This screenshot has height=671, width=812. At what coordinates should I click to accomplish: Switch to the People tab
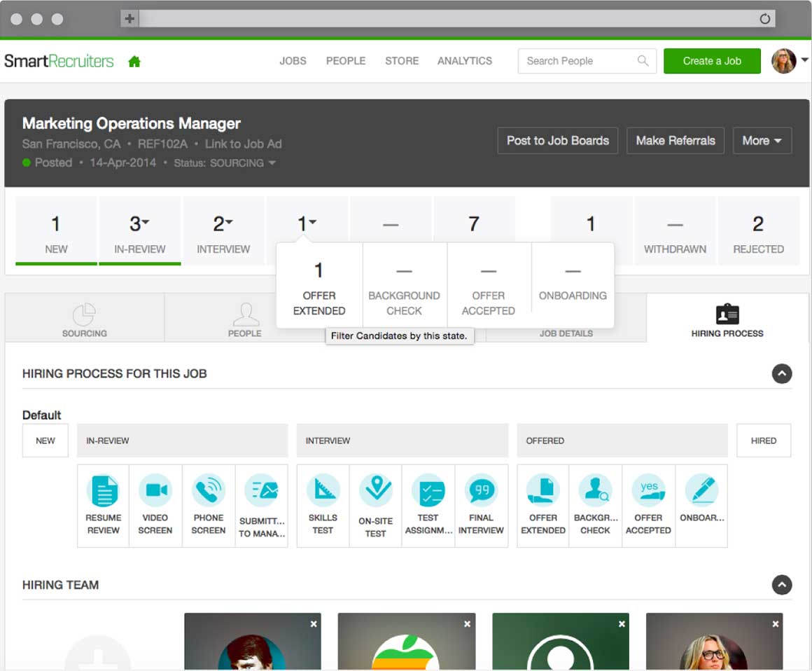pos(245,317)
